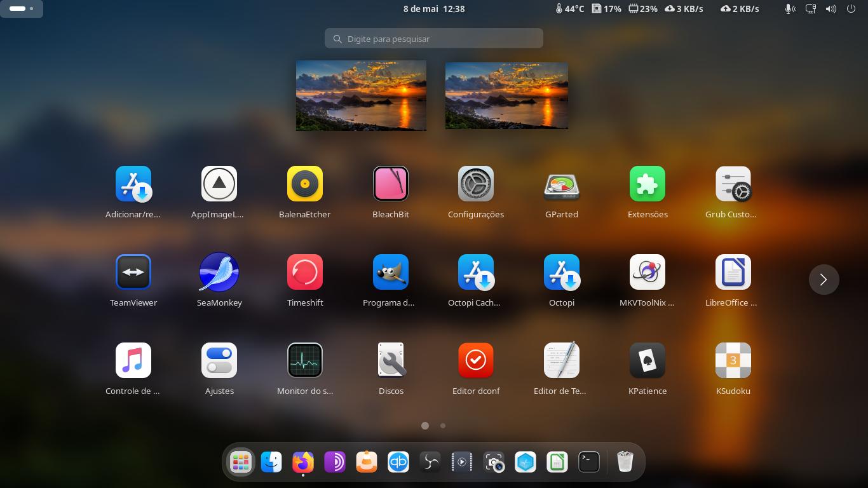Open TeamViewer
This screenshot has height=488, width=868.
pyautogui.click(x=133, y=272)
